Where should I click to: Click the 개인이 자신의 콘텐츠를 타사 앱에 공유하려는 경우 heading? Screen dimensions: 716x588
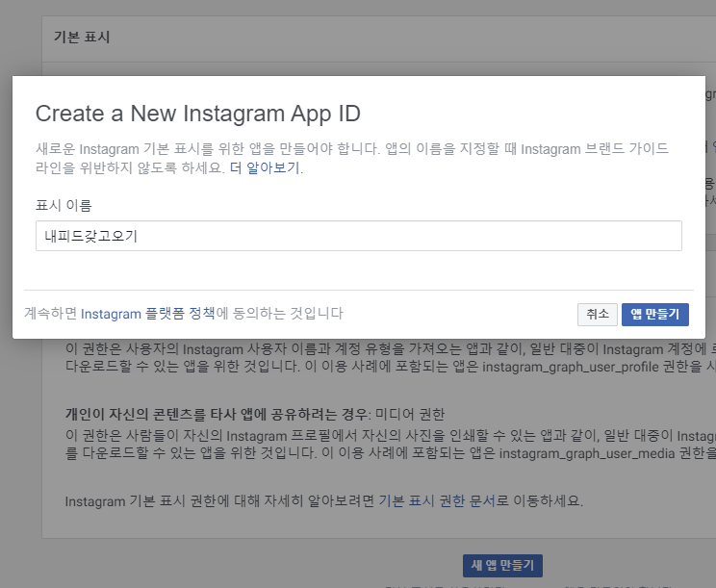click(217, 414)
